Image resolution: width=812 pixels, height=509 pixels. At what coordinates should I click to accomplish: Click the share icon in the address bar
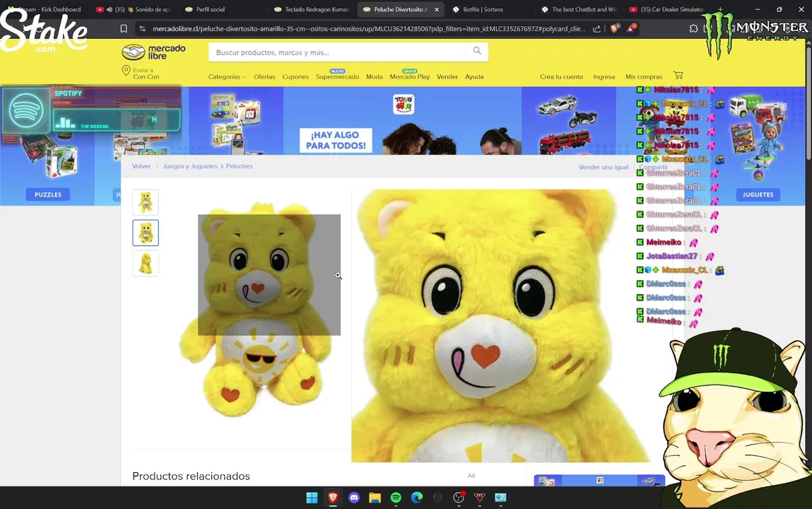596,29
